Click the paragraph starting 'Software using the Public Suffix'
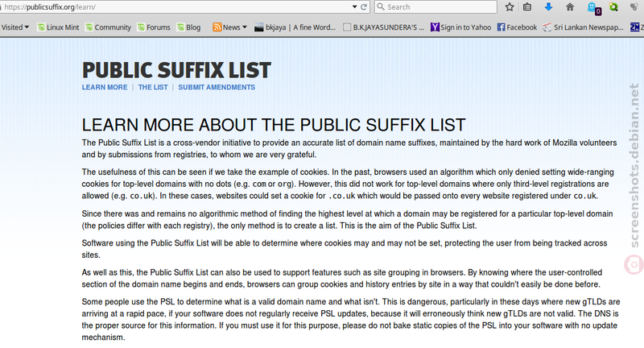The width and height of the screenshot is (644, 348). coord(345,249)
